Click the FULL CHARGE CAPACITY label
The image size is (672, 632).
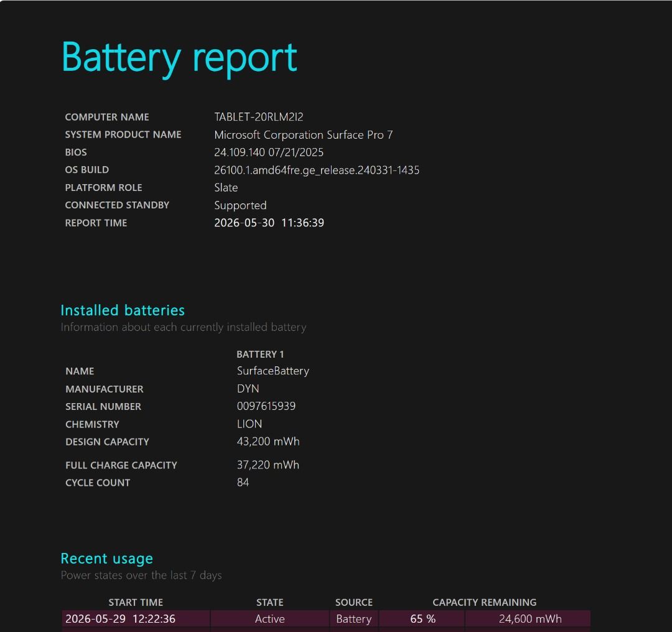[121, 465]
